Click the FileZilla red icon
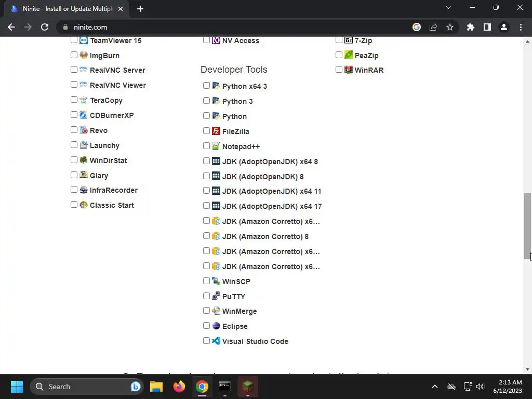Viewport: 532px width, 399px height. click(216, 131)
